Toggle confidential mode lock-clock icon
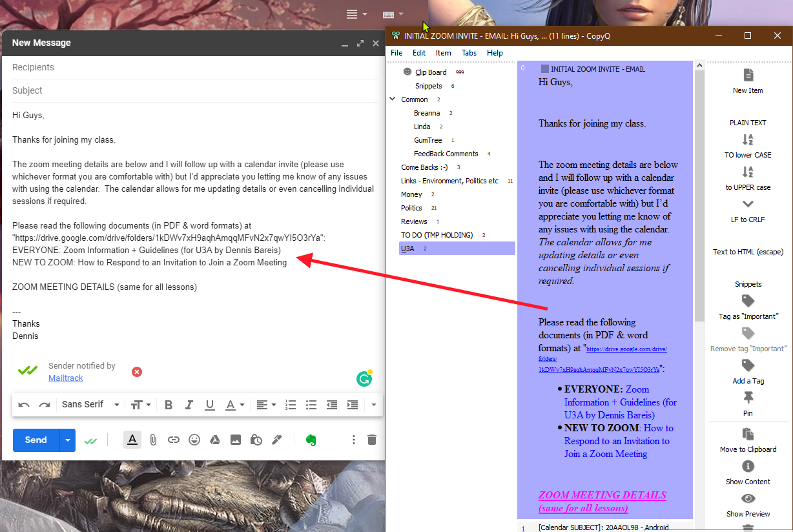This screenshot has width=793, height=532. (256, 440)
